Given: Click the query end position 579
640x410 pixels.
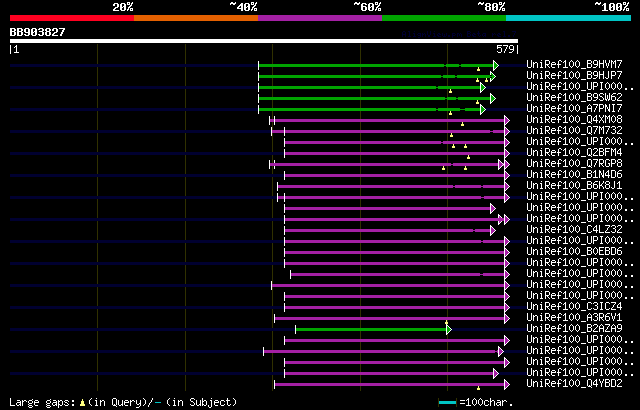Looking at the screenshot, I should [505, 49].
